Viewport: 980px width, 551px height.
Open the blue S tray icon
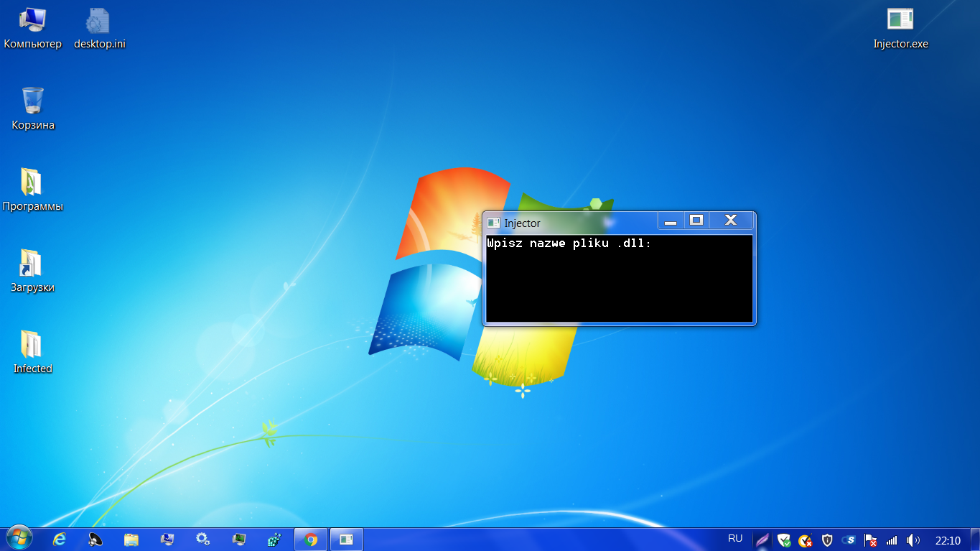(x=849, y=540)
